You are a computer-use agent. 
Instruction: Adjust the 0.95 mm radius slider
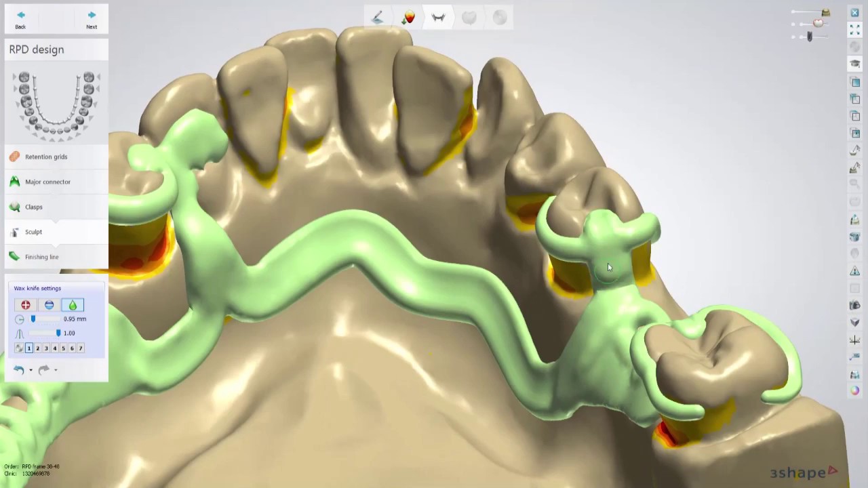(43, 319)
